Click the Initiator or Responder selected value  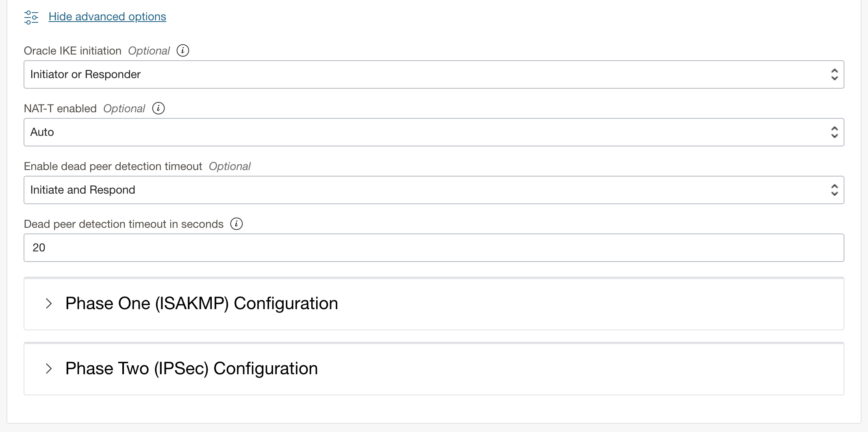click(85, 74)
